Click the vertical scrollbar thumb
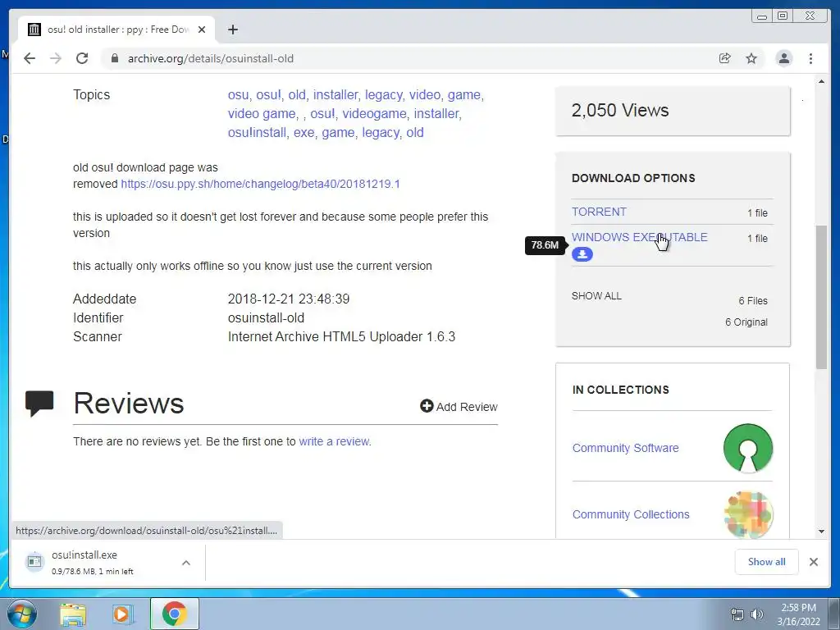 coord(821,297)
